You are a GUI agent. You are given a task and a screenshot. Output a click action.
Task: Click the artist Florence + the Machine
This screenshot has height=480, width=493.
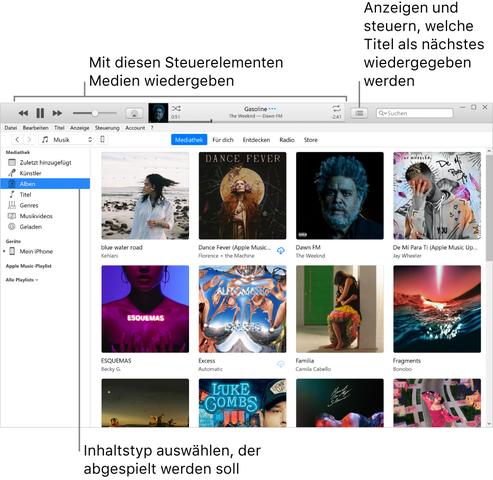click(226, 256)
